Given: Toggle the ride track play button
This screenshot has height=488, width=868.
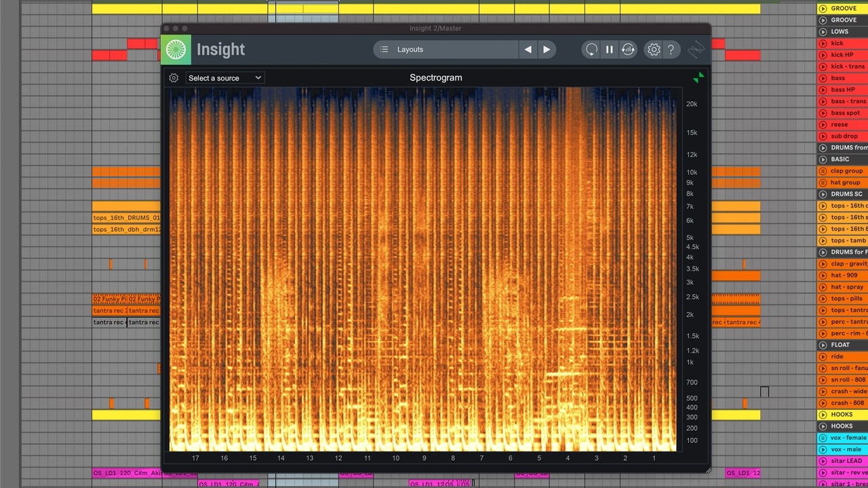Looking at the screenshot, I should click(x=823, y=357).
